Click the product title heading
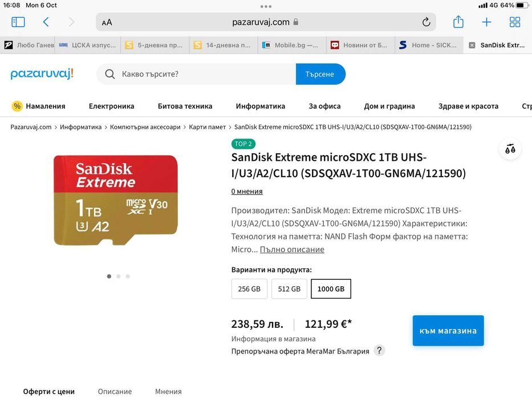532x399 pixels. point(348,165)
